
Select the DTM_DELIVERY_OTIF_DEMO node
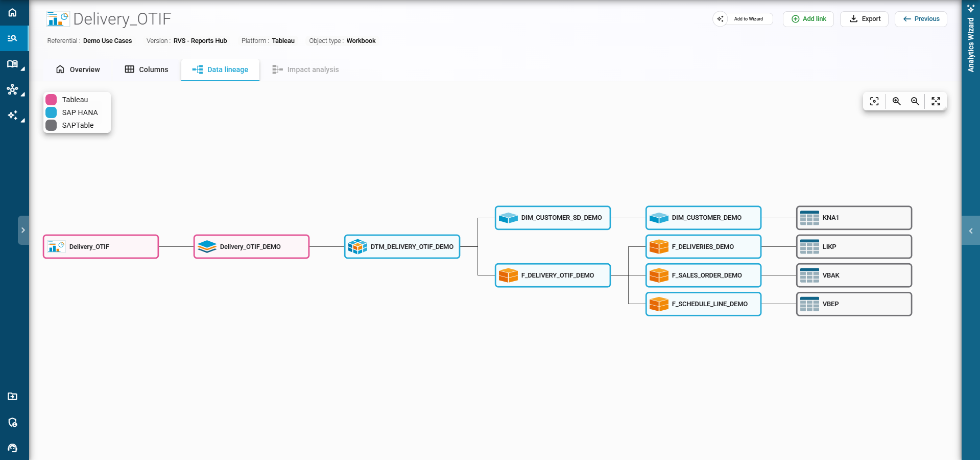401,246
